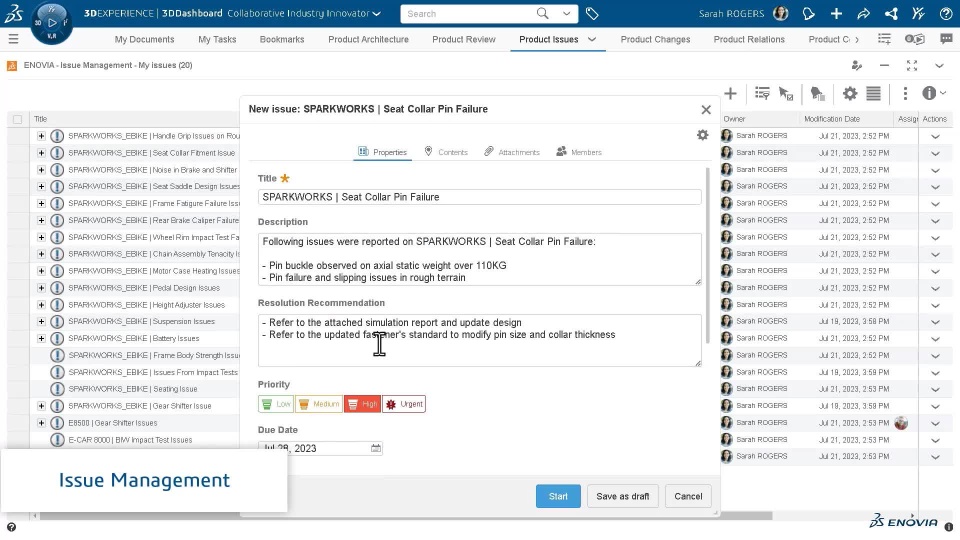This screenshot has height=540, width=960.
Task: Click the new issue plus icon in widget toolbar
Action: (x=730, y=94)
